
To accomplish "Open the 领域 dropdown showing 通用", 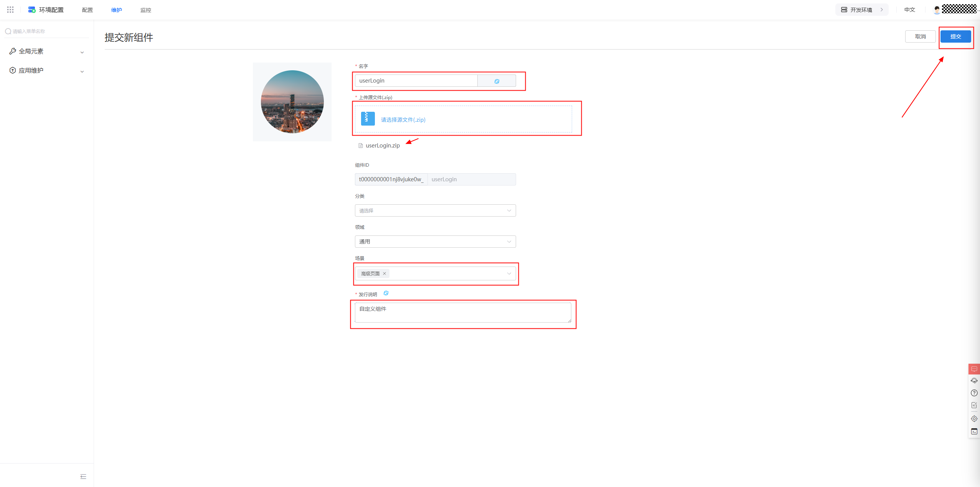I will [435, 242].
